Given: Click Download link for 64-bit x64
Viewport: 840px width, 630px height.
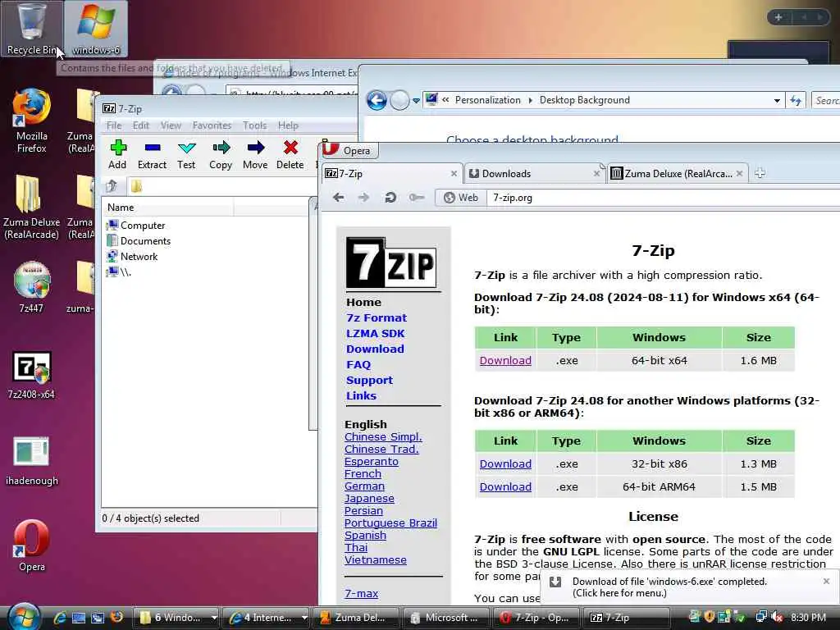Looking at the screenshot, I should pyautogui.click(x=505, y=361).
